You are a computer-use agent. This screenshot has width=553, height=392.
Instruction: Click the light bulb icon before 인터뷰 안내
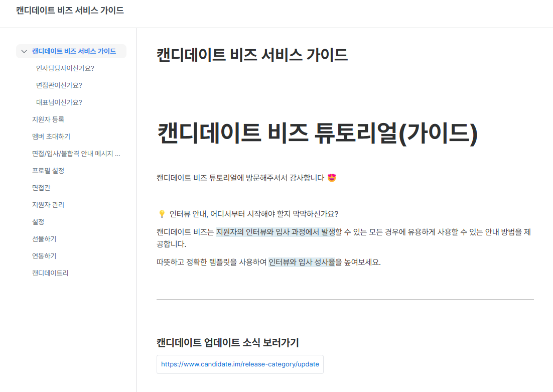click(x=162, y=214)
